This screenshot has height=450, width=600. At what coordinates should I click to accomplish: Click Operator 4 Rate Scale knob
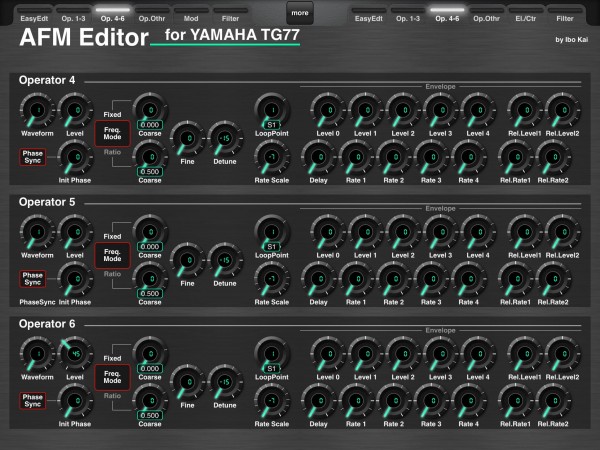point(272,157)
